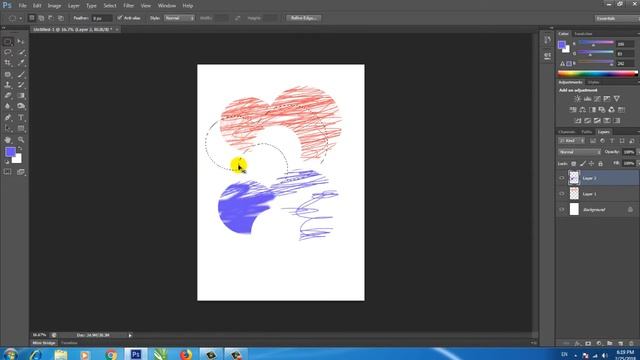Open the Image menu

(54, 6)
